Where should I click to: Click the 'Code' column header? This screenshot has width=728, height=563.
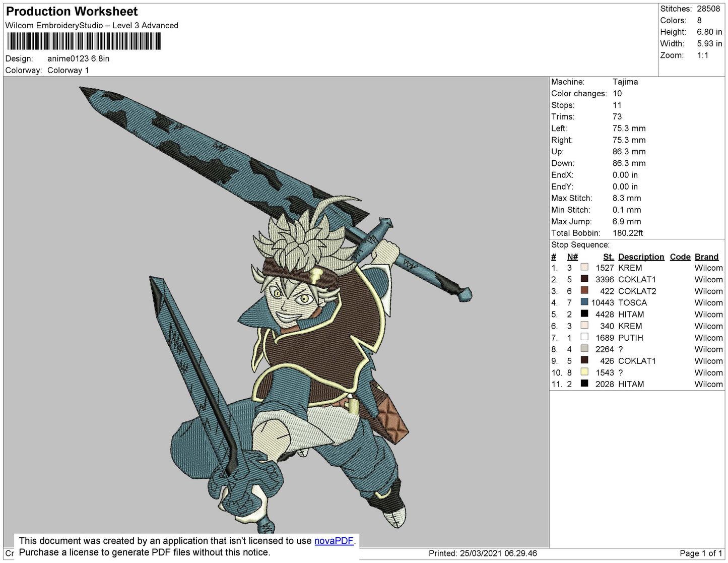[x=680, y=257]
